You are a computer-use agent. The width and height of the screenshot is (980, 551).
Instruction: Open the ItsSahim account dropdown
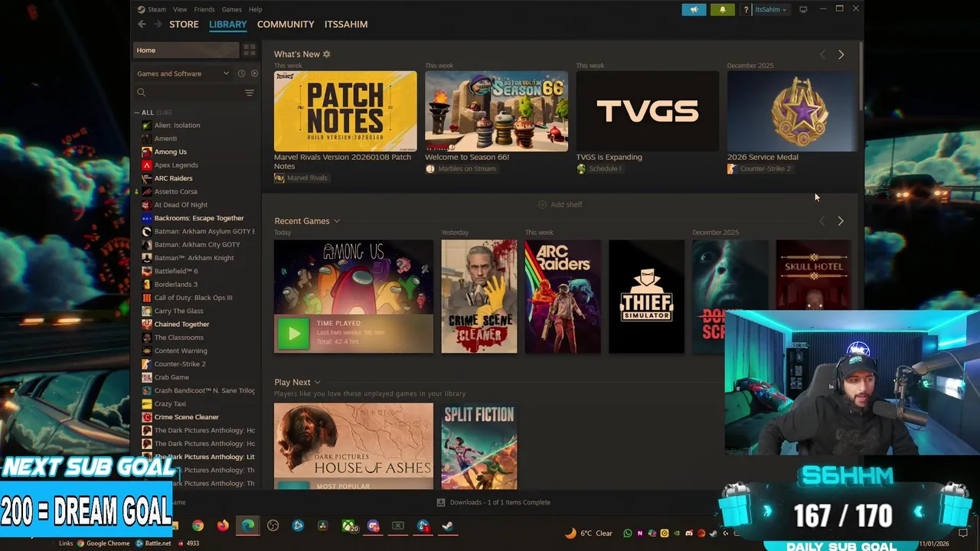(771, 10)
